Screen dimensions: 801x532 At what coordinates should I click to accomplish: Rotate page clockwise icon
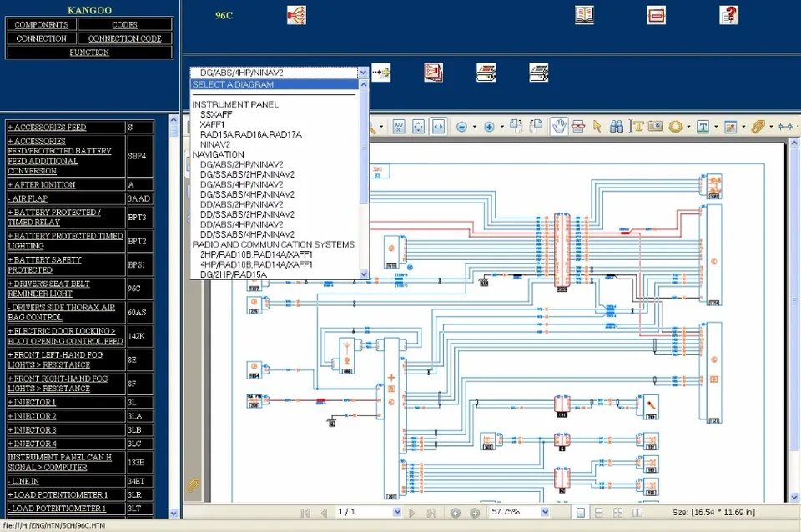[x=516, y=126]
